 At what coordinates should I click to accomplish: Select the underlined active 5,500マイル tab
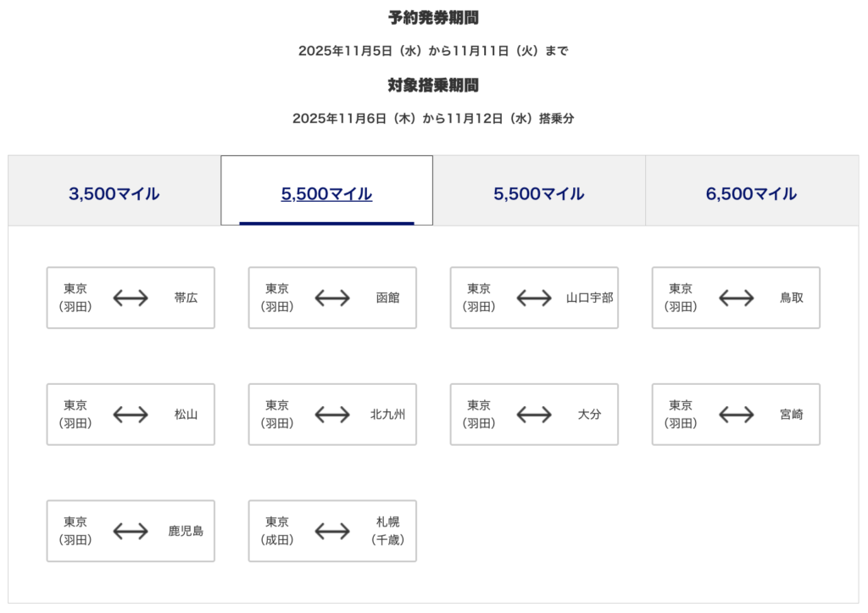[x=326, y=193]
